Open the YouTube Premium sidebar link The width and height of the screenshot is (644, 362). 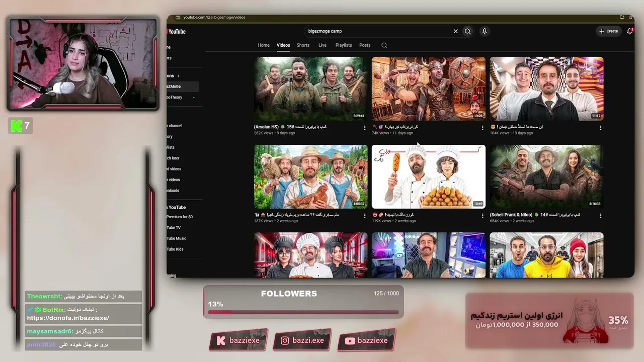(x=180, y=217)
